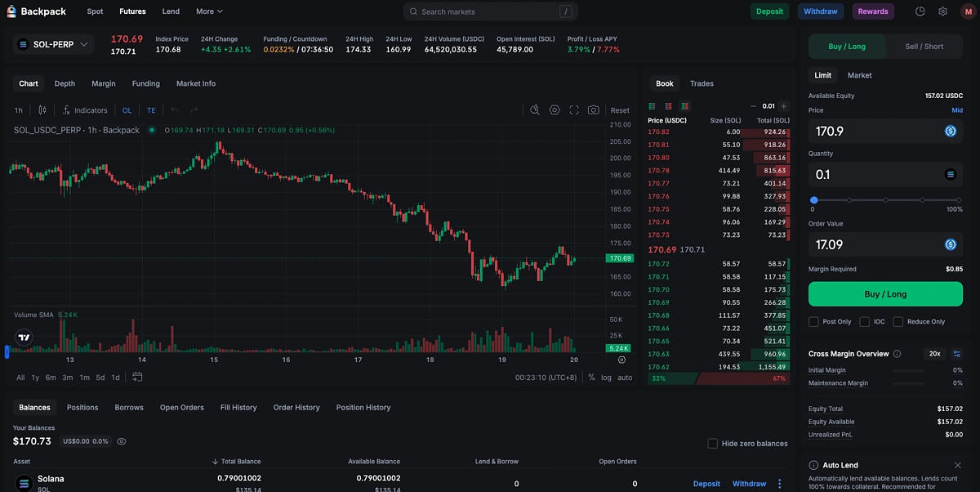Toggle percent scale on chart
The width and height of the screenshot is (980, 492).
point(591,378)
